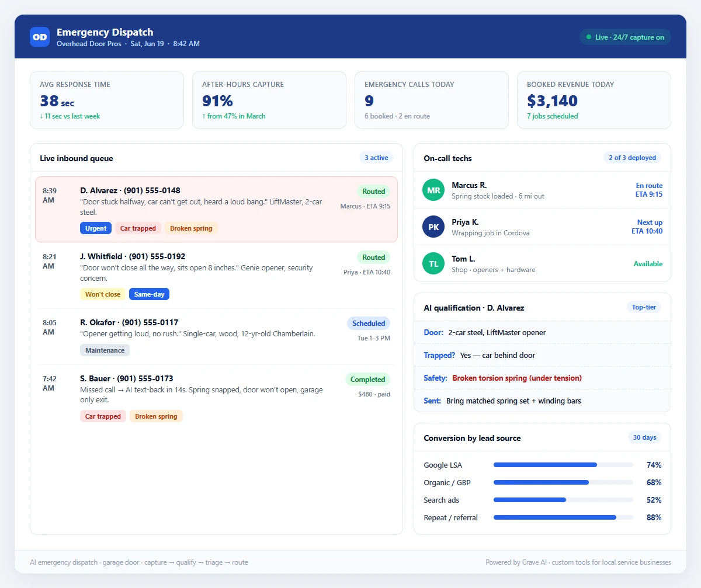Click the Won't close tag
701x588 pixels.
coord(103,294)
